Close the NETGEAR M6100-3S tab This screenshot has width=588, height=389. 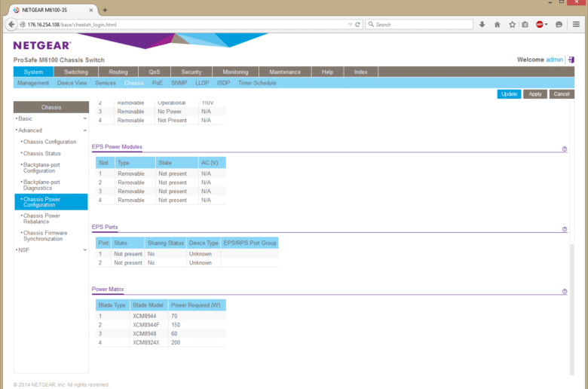tap(90, 10)
